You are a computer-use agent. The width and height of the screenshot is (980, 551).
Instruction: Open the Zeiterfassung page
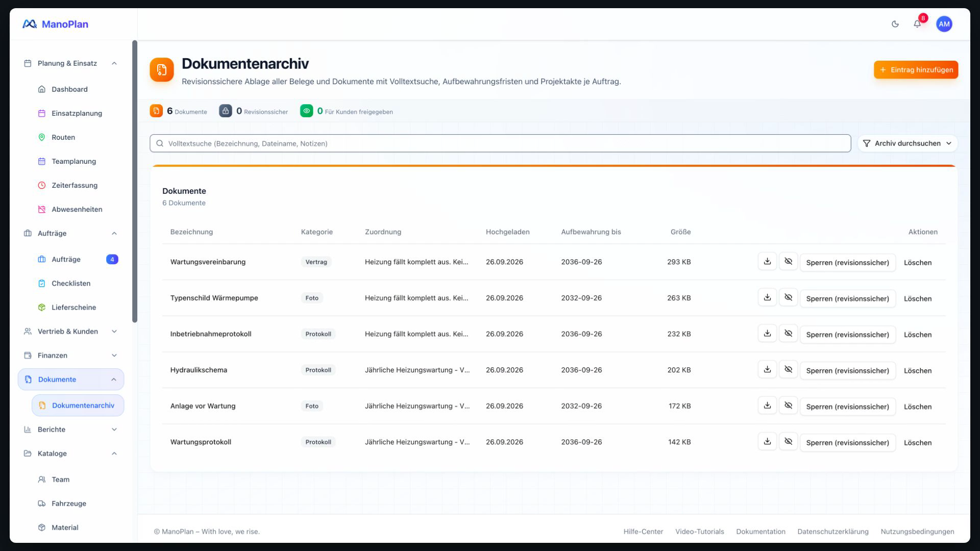coord(78,185)
